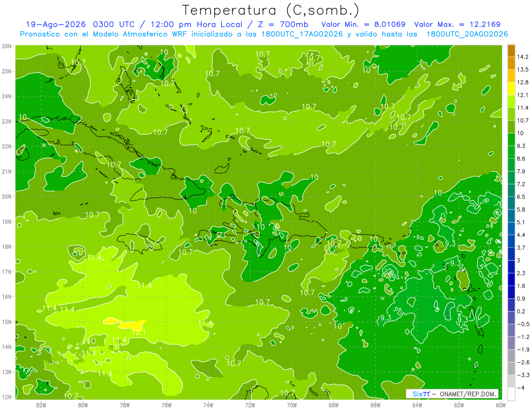Click the color bar label '0.9'
The height and width of the screenshot is (411, 532).
[x=521, y=298]
